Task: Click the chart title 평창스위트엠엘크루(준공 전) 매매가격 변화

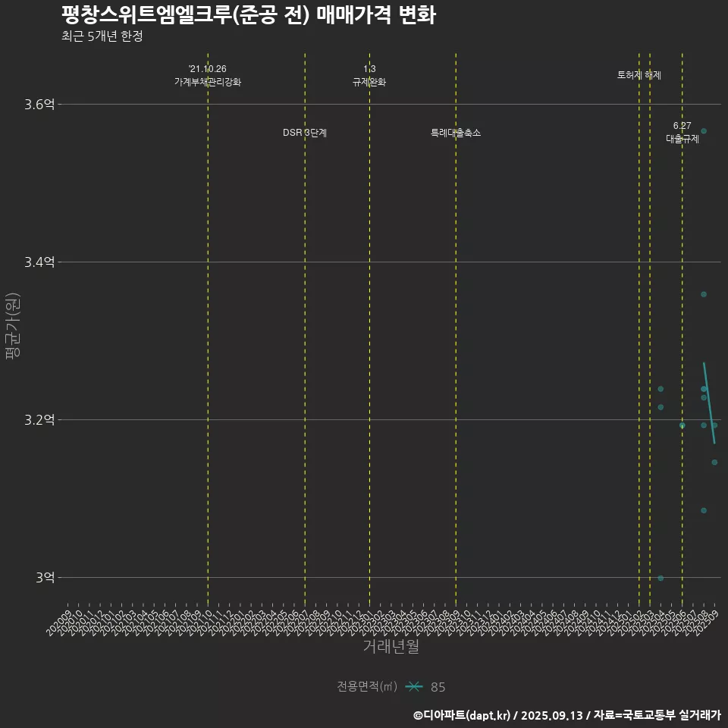Action: pyautogui.click(x=249, y=14)
